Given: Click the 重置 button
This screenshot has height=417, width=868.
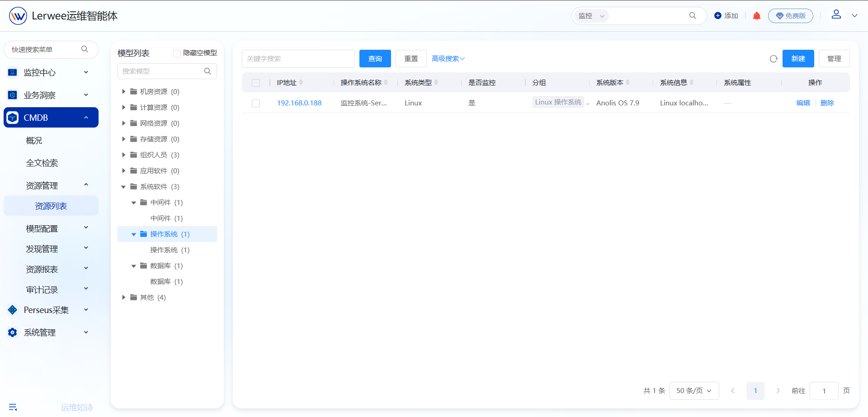Looking at the screenshot, I should (411, 59).
